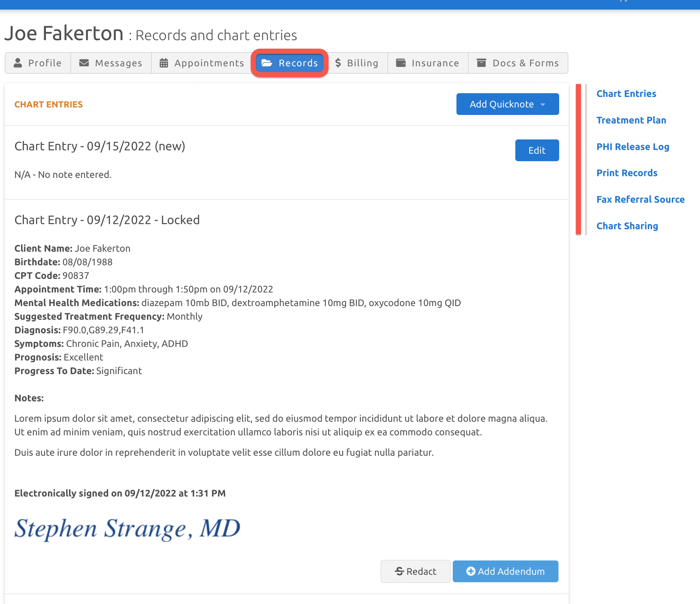Open the Insurance tab

(x=428, y=63)
